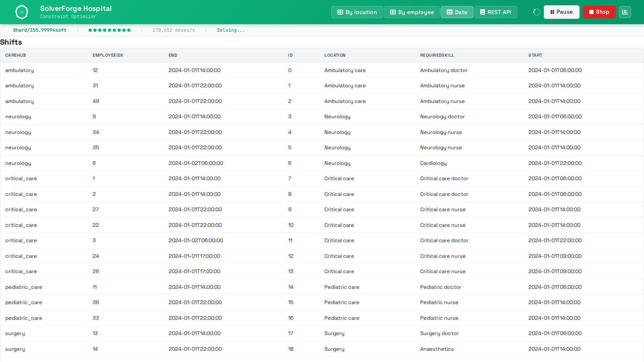Image resolution: width=644 pixels, height=362 pixels.
Task: Pause the solver
Action: point(561,12)
